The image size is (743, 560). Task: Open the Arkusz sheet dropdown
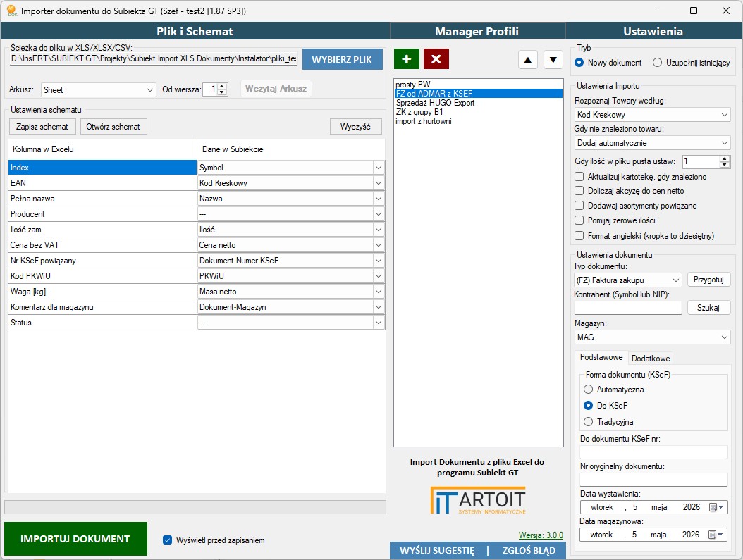pyautogui.click(x=99, y=90)
